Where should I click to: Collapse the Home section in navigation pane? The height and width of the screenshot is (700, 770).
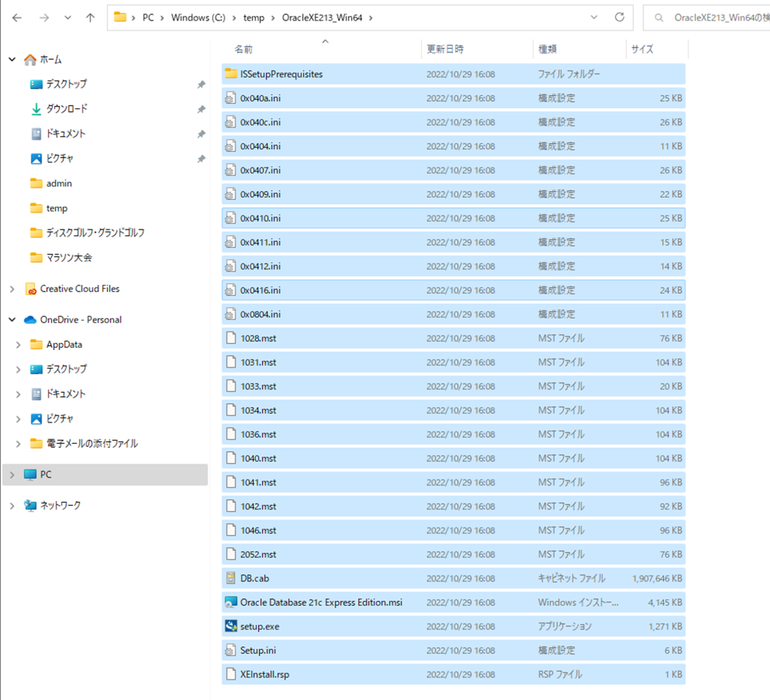12,60
